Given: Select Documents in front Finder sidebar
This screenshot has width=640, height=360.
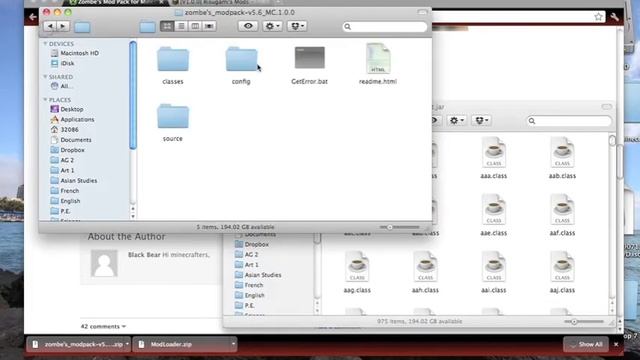Looking at the screenshot, I should coord(71,140).
